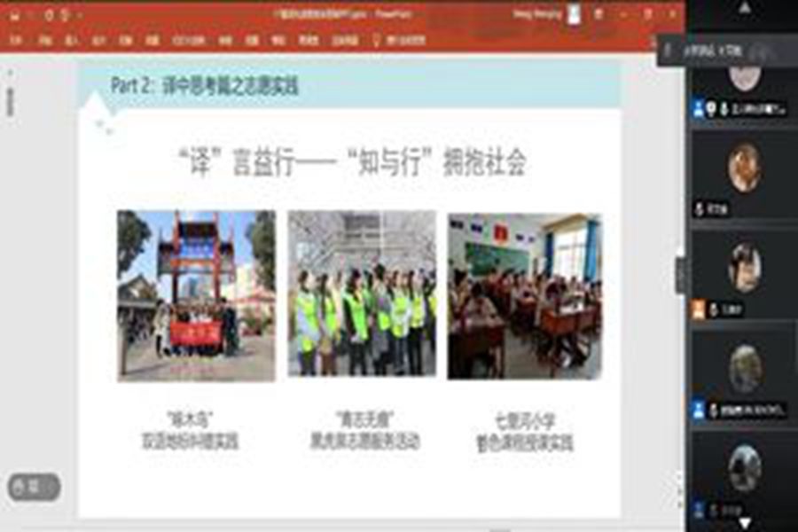Image resolution: width=798 pixels, height=532 pixels.
Task: Start slideshow from beginning via quick access icon
Action: (64, 15)
